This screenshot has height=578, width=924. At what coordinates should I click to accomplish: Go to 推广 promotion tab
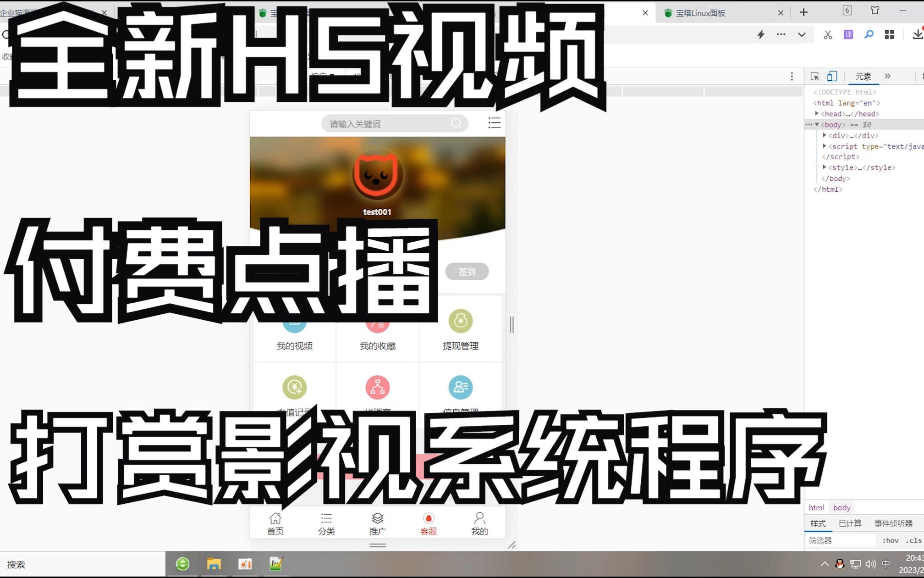[x=377, y=524]
